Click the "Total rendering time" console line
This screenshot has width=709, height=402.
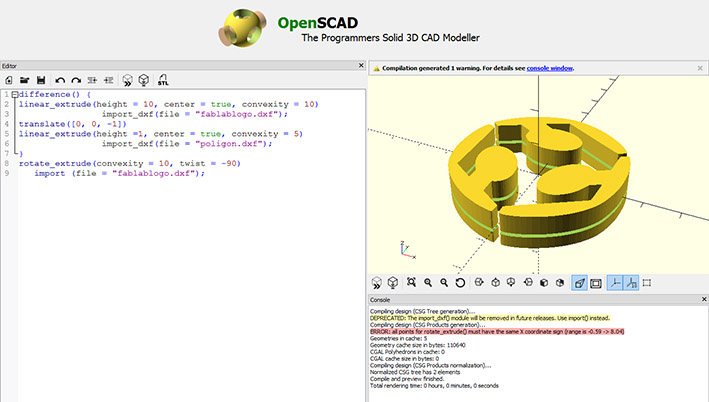tap(434, 386)
